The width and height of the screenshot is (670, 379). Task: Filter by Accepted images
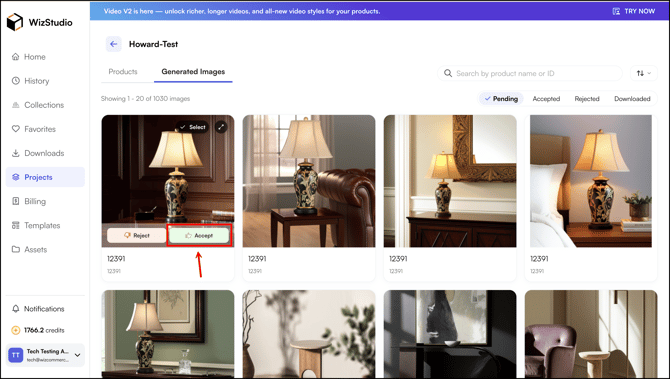point(546,99)
